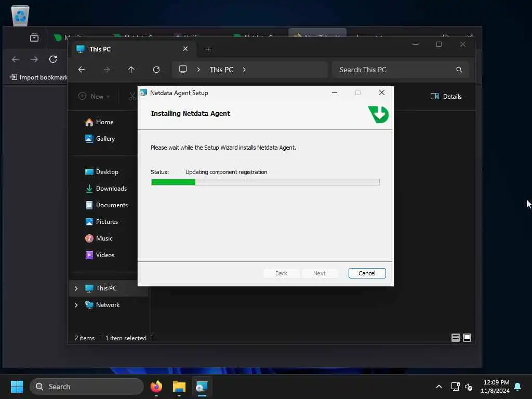Go back in background browser

tap(16, 59)
